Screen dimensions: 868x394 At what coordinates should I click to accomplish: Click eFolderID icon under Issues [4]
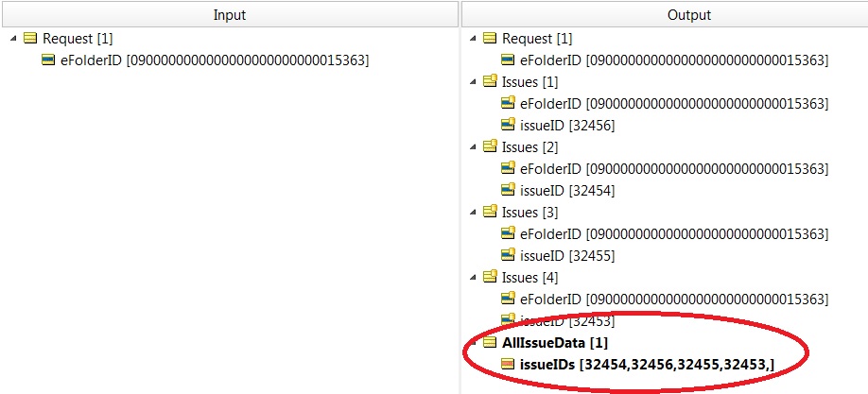[x=508, y=299]
